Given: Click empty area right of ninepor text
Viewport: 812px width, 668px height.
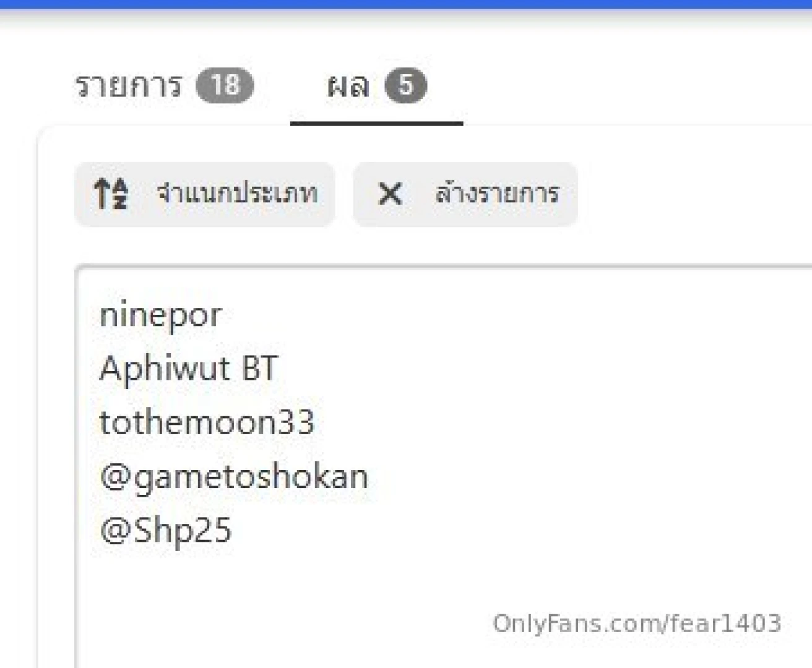Looking at the screenshot, I should point(495,315).
